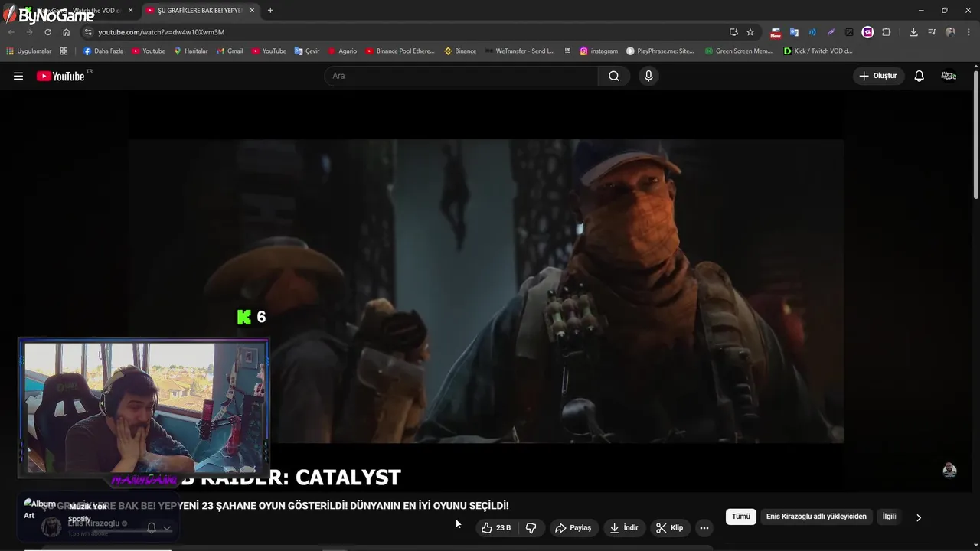980x551 pixels.
Task: Click channel avatar at player's right edge
Action: 949,470
